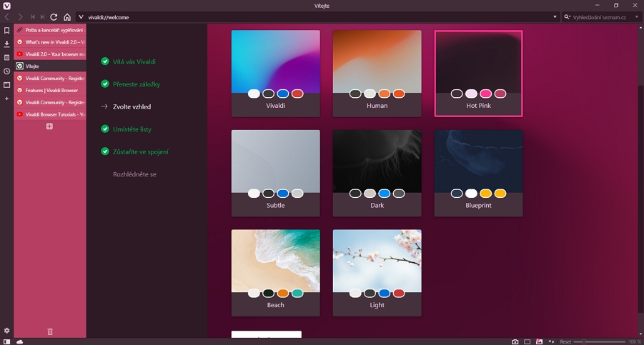Switch to Vivaldi 2.0 – Your browser tab
Viewport: 644px width, 345px height.
click(x=50, y=54)
